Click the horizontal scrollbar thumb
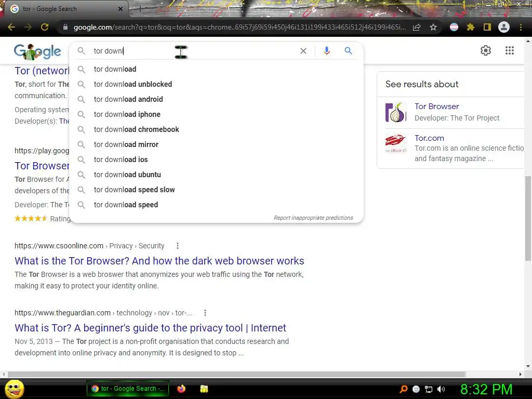The height and width of the screenshot is (399, 532). 236,374
